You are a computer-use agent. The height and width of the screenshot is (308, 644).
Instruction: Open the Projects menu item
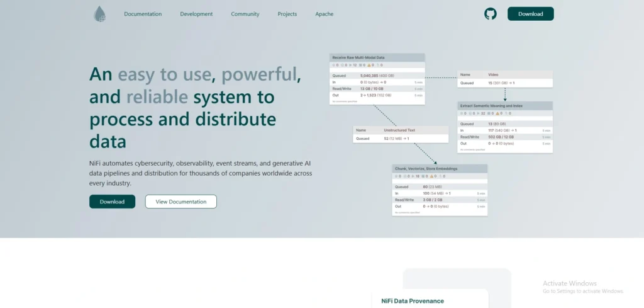click(x=287, y=14)
